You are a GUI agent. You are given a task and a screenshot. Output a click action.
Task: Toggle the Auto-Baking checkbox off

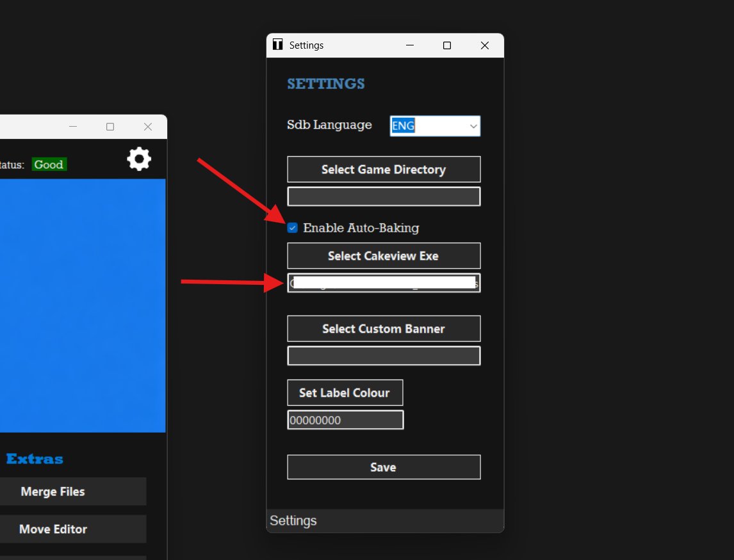(292, 227)
